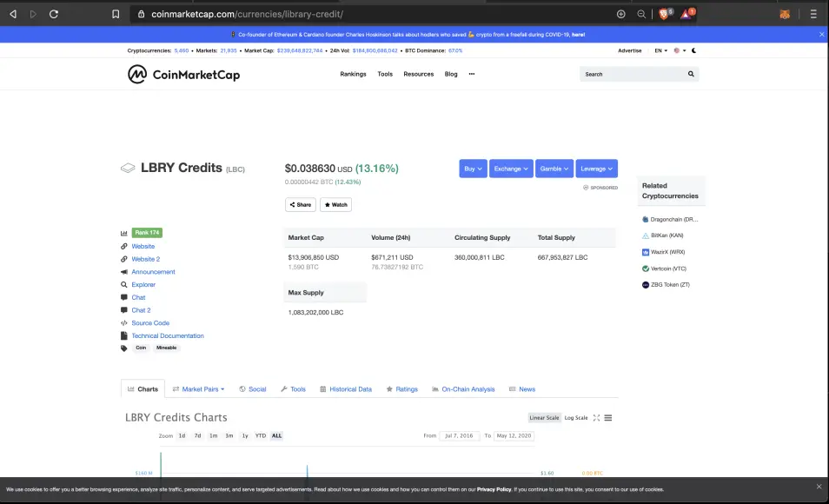The image size is (829, 504).
Task: Close the cookie consent notice
Action: [819, 487]
